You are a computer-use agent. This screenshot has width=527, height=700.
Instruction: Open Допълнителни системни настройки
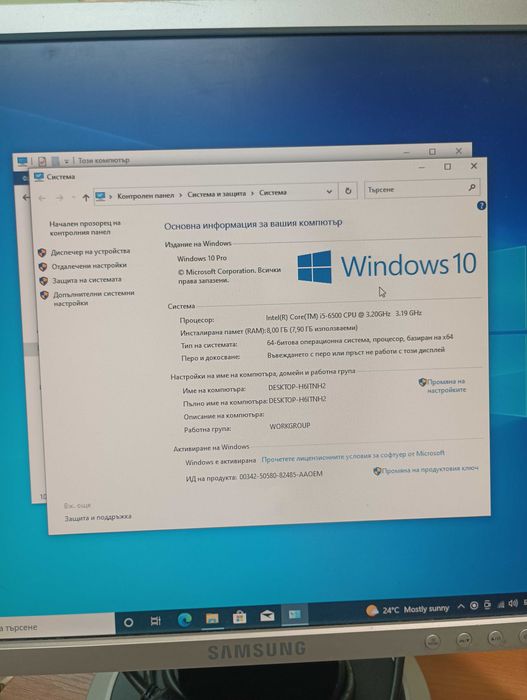(x=93, y=298)
